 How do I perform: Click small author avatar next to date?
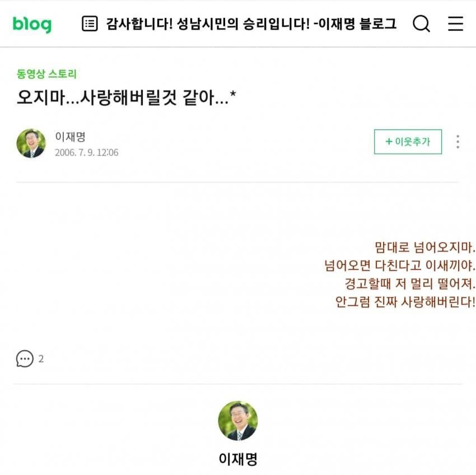(x=31, y=143)
